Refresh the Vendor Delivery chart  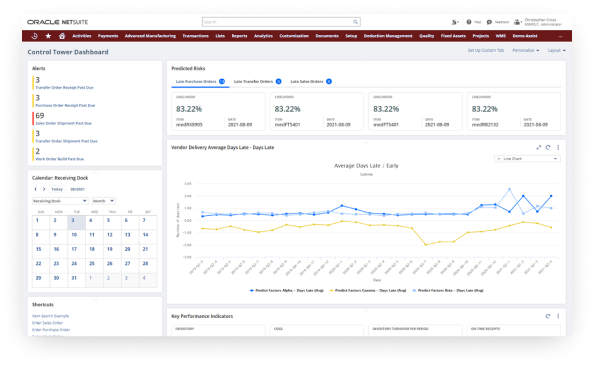pos(548,147)
